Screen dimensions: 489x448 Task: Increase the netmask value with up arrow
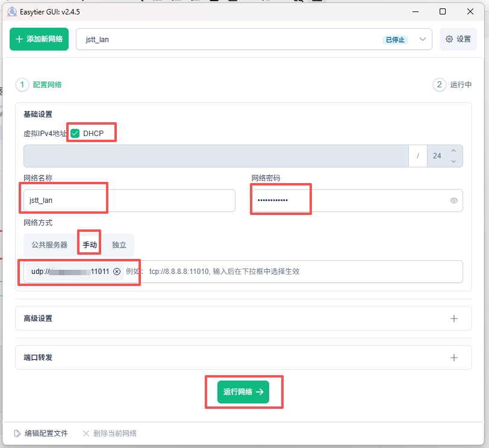click(x=453, y=150)
